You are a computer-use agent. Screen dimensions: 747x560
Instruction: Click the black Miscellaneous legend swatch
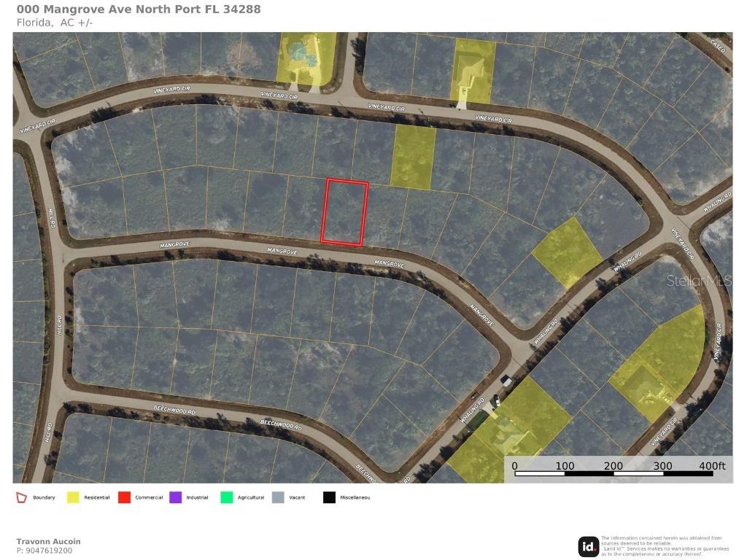tap(329, 497)
